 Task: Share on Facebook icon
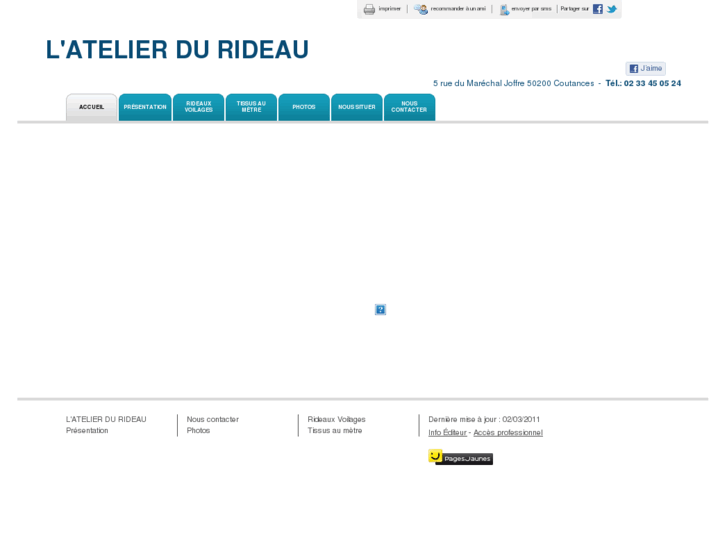(598, 9)
